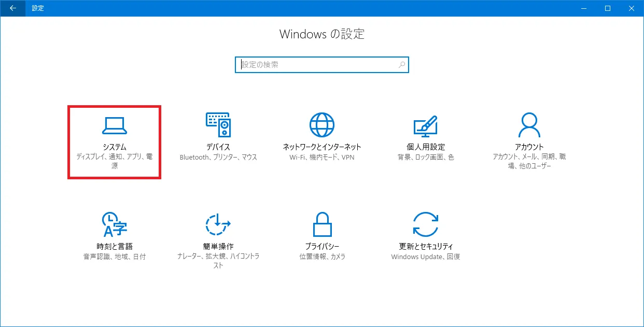Select the 時刻と言語 label

click(115, 246)
